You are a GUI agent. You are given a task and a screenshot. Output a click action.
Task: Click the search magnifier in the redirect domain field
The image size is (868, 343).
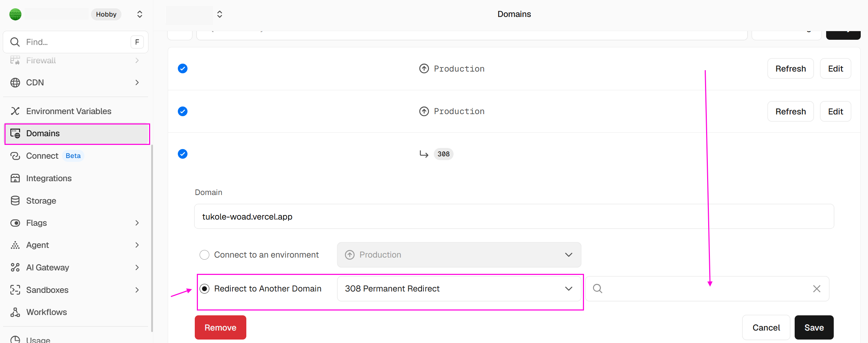coord(597,288)
